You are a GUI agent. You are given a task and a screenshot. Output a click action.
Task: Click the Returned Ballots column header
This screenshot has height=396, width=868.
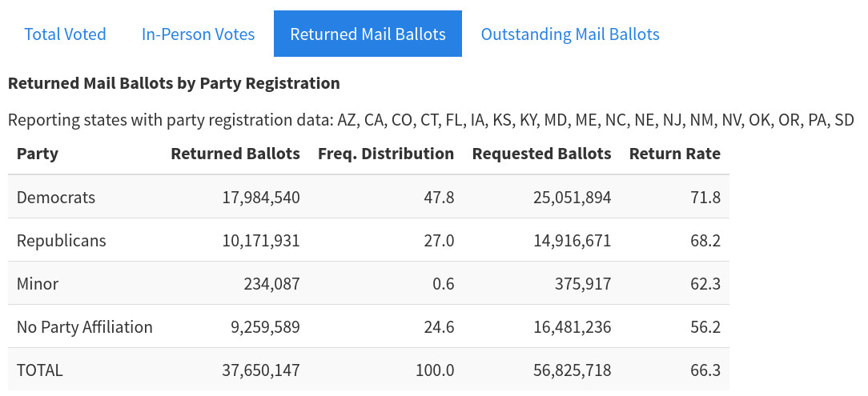click(235, 154)
